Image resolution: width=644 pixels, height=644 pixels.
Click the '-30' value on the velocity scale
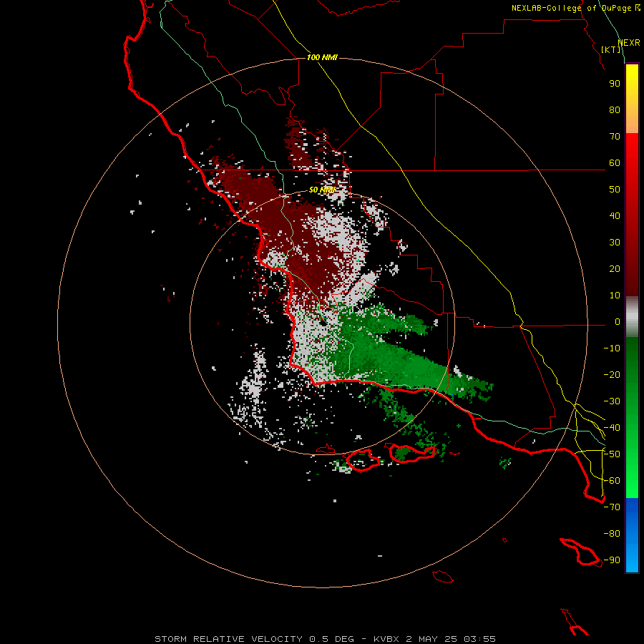[x=612, y=401]
